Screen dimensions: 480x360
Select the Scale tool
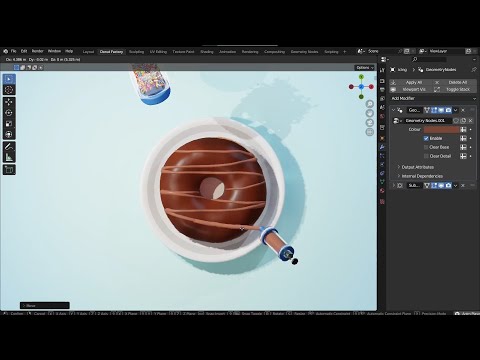9,124
